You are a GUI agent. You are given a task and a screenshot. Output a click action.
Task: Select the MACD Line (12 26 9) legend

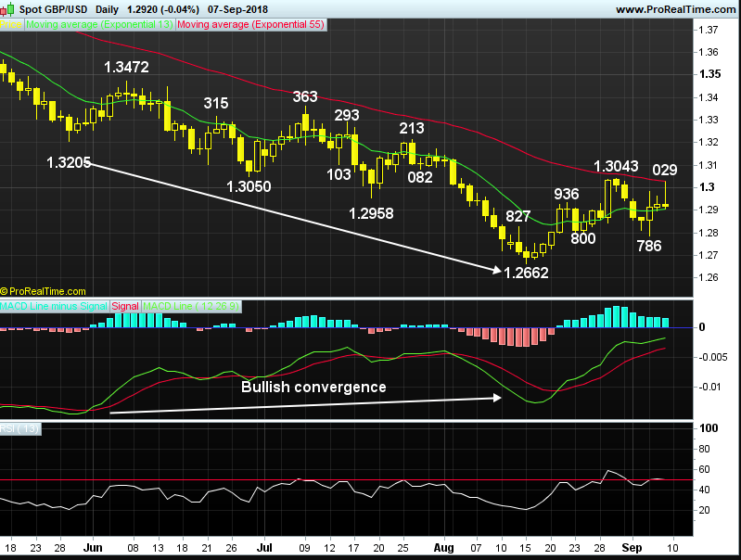pos(191,306)
